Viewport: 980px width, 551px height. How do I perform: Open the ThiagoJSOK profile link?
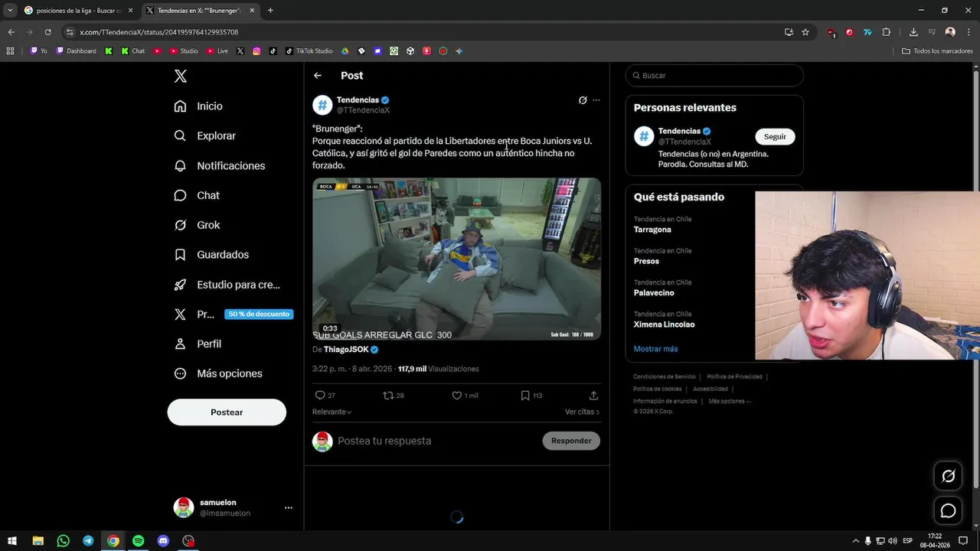click(351, 350)
